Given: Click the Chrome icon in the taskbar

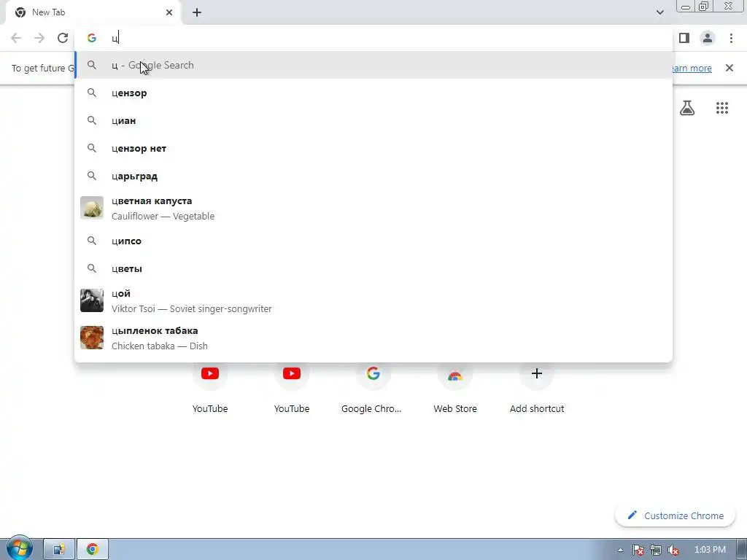Looking at the screenshot, I should 93,550.
